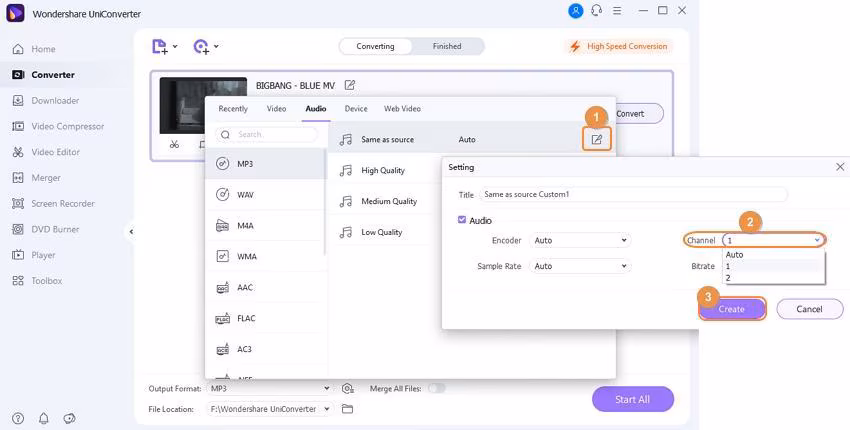This screenshot has width=850, height=430.
Task: Select the WAV format
Action: coord(266,195)
